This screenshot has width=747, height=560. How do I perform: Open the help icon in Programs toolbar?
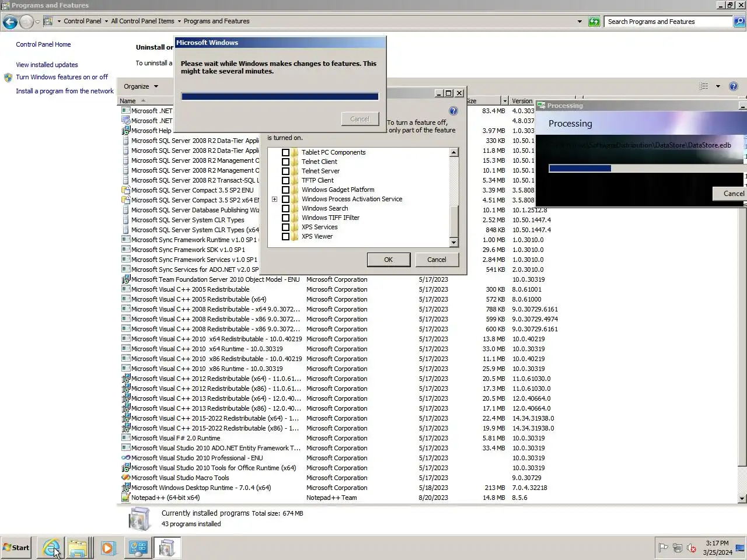[x=734, y=86]
